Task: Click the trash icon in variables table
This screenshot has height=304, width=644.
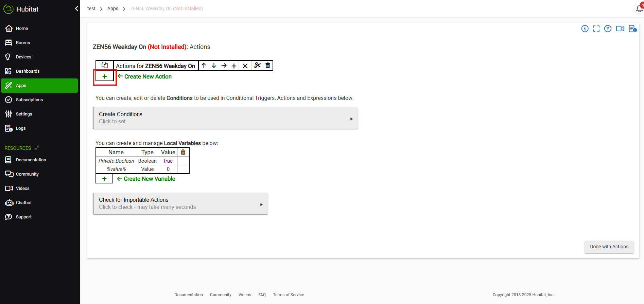Action: 183,152
